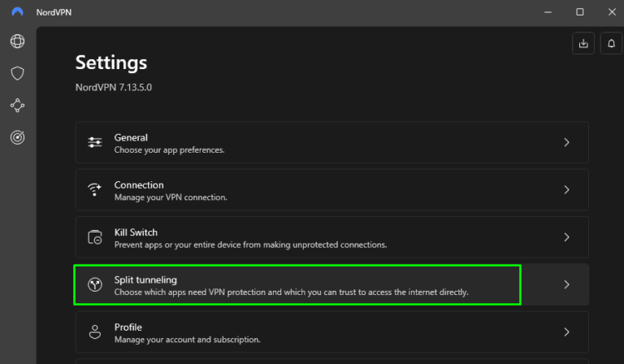
Task: Expand Kill Switch with its chevron
Action: click(x=566, y=237)
